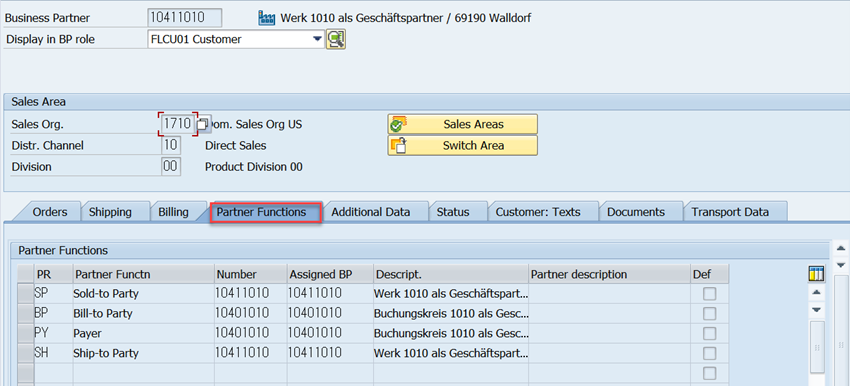850x386 pixels.
Task: Toggle Def checkbox for Ship-to Party
Action: pos(709,353)
